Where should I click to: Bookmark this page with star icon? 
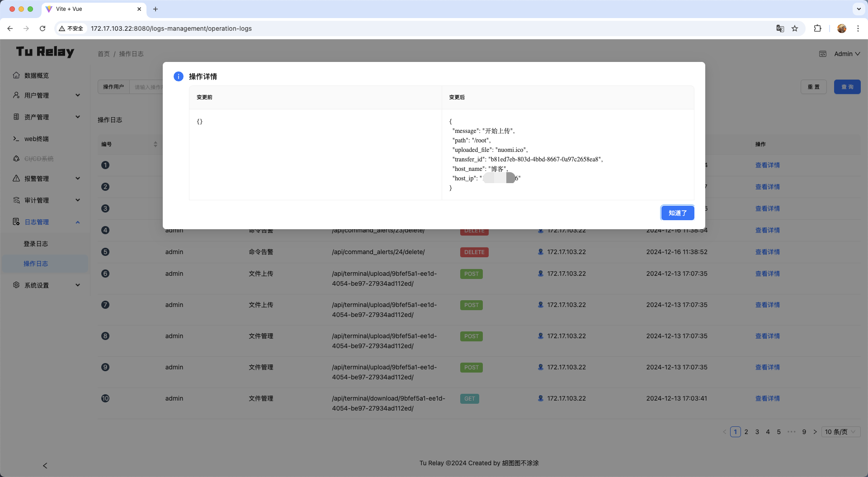tap(795, 28)
